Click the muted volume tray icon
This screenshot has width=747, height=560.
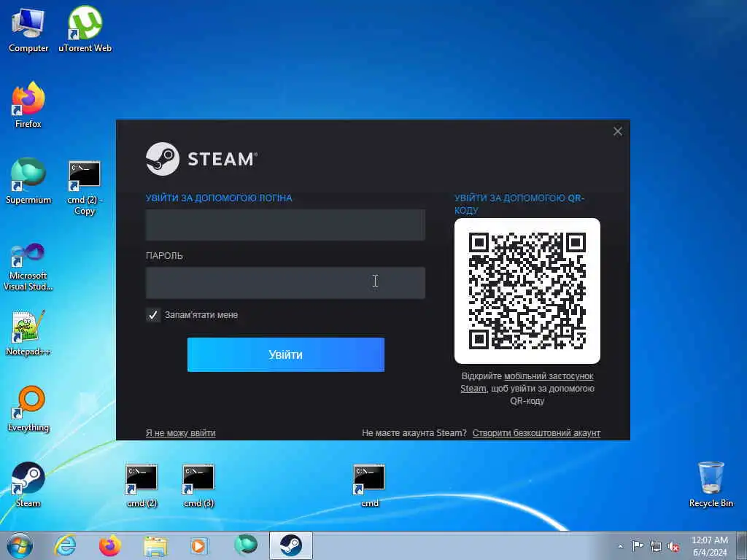673,546
